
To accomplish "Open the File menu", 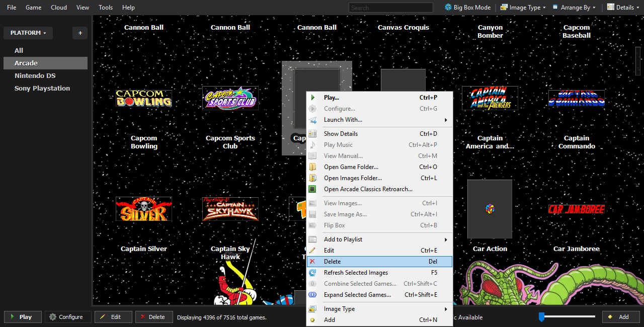I will click(x=12, y=8).
